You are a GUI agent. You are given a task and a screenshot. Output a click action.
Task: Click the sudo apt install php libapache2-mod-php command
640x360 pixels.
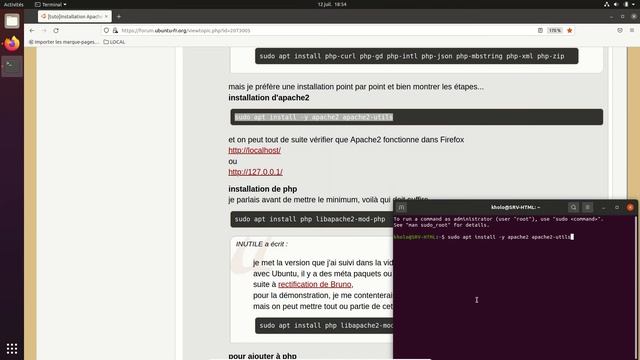(309, 219)
